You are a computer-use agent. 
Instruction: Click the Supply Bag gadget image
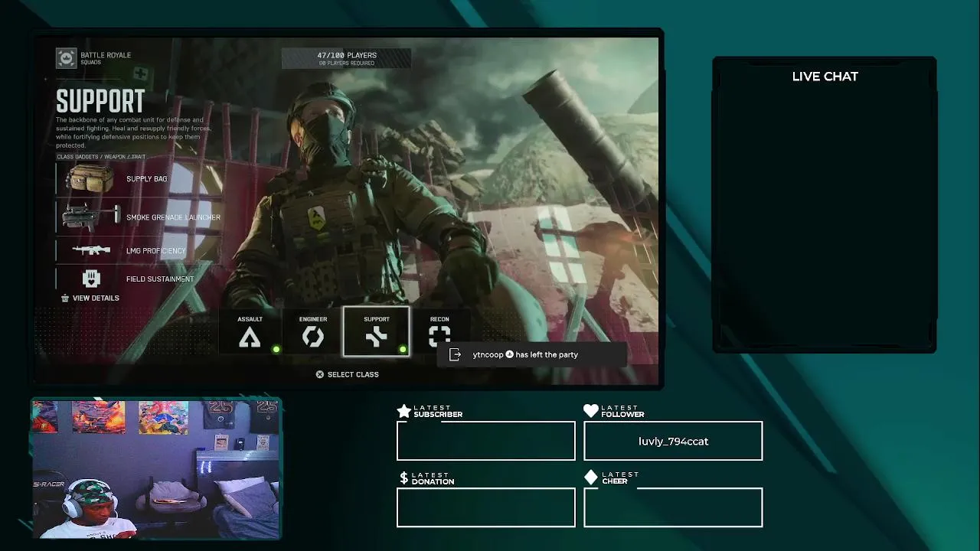pyautogui.click(x=90, y=179)
